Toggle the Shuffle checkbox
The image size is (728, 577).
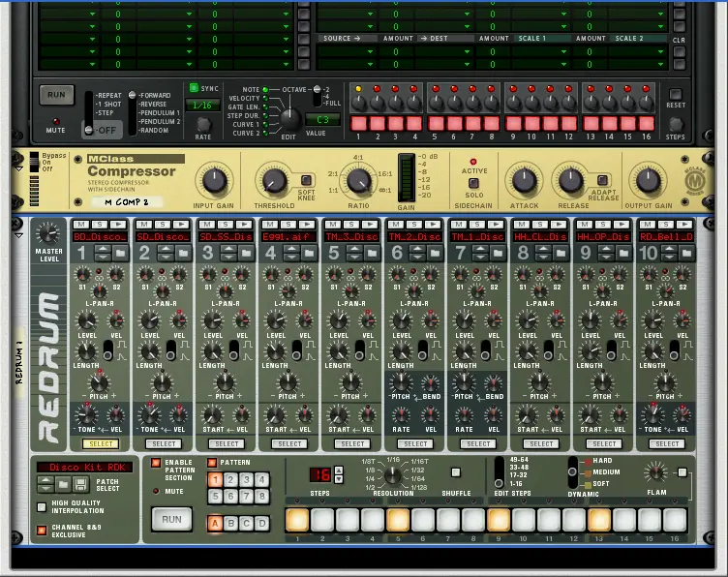[x=456, y=472]
